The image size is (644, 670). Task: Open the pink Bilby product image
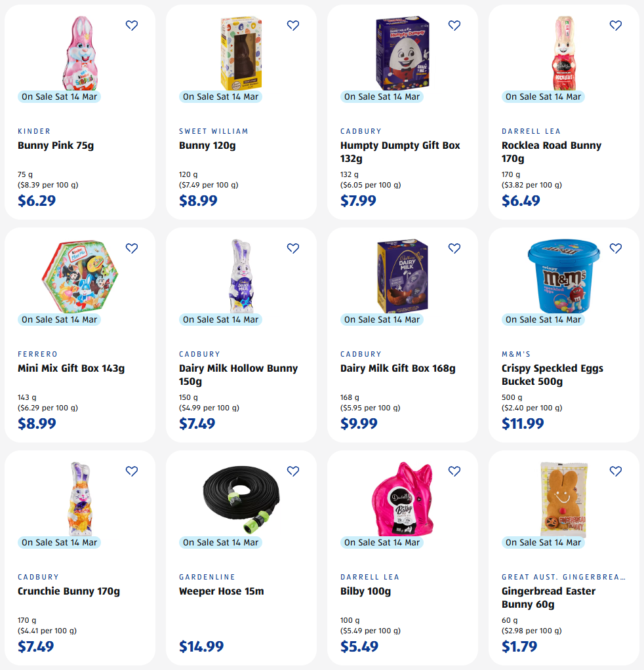point(403,498)
